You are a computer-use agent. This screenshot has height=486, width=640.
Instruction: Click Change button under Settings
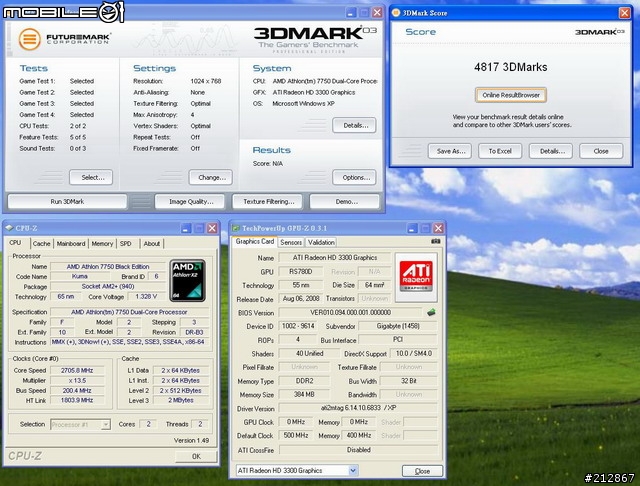pyautogui.click(x=211, y=178)
